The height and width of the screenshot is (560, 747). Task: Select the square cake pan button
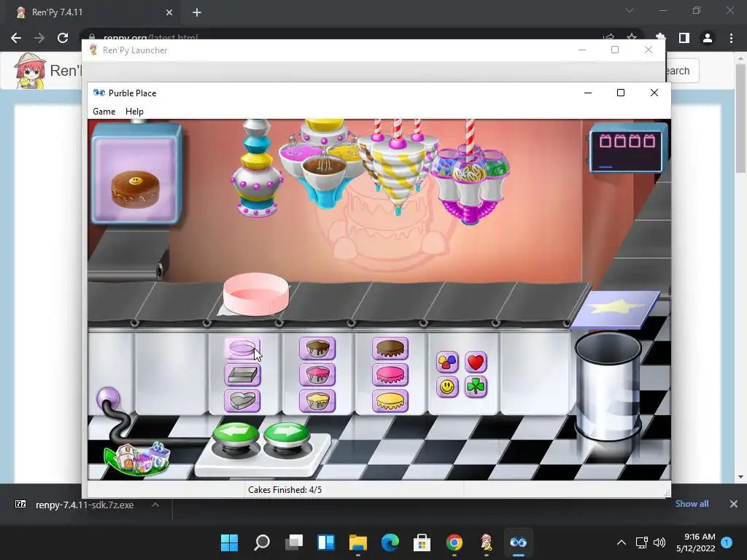coord(242,375)
